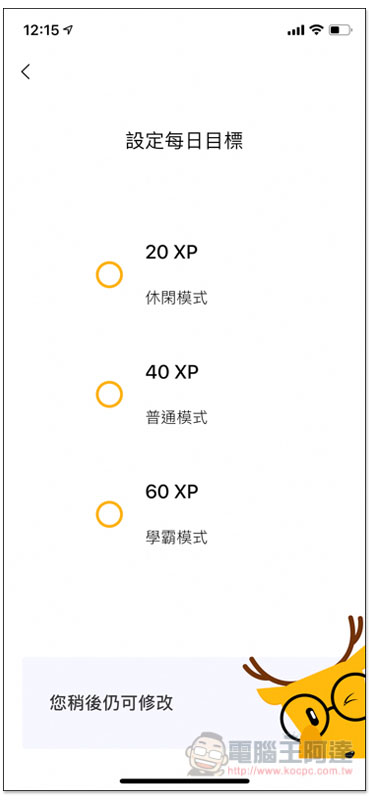Screen dimensions: 369x800
Task: Select the 60 XP radio button
Action: point(109,514)
